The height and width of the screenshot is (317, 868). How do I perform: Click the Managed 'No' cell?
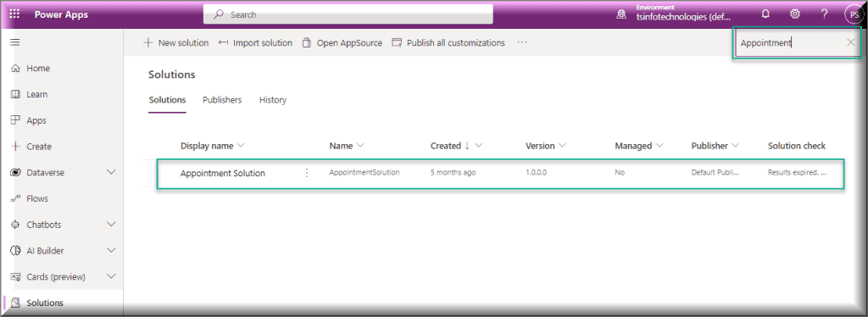click(620, 173)
